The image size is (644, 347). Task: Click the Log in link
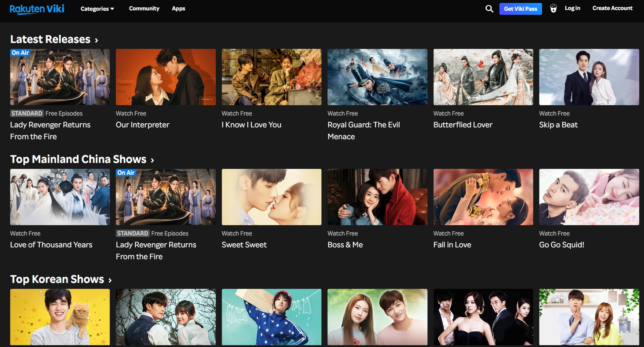[x=572, y=8]
